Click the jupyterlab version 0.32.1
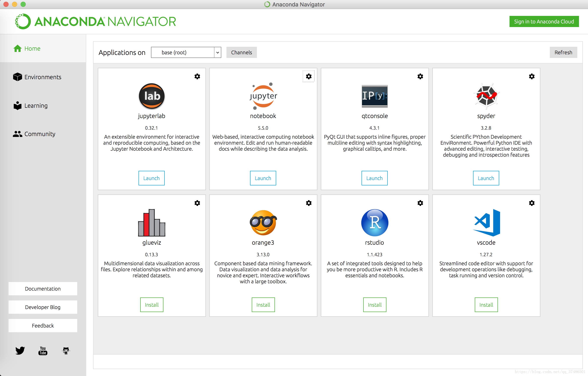 pos(152,128)
